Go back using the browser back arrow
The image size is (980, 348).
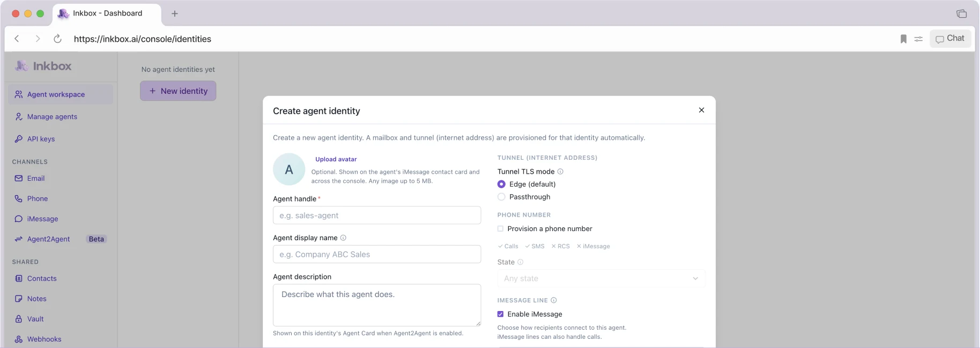(x=17, y=39)
